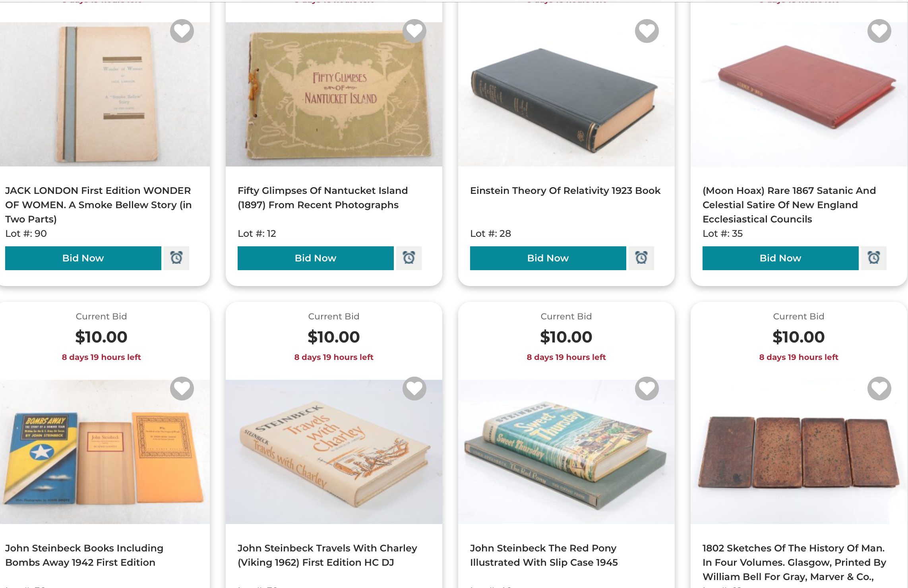Bid Now on Einstein Theory of Relativity
Image resolution: width=908 pixels, height=588 pixels.
548,258
